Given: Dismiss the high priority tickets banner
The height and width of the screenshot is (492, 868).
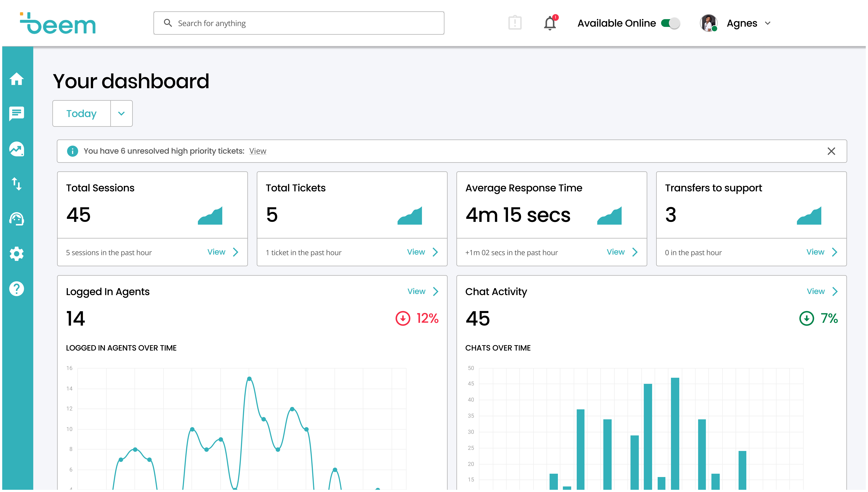Looking at the screenshot, I should (831, 151).
